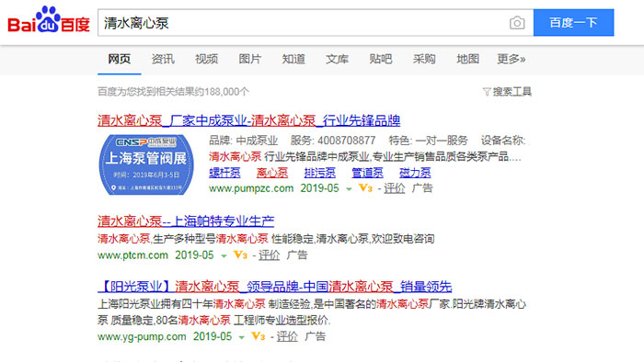Image resolution: width=644 pixels, height=362 pixels.
Task: Click the 广告 label on ptcm.com result
Action: pos(297,255)
